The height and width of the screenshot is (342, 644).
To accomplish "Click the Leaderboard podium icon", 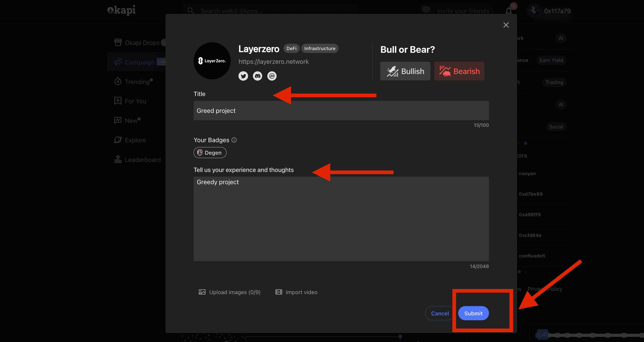I will (x=118, y=159).
